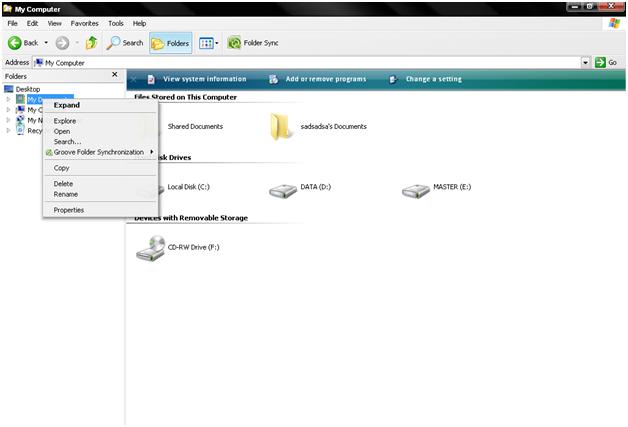628x427 pixels.
Task: Click the Change a setting icon
Action: point(393,79)
